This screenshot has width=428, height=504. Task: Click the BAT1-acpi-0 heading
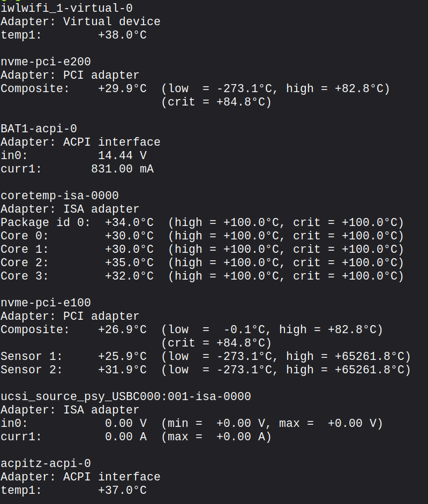pyautogui.click(x=39, y=129)
